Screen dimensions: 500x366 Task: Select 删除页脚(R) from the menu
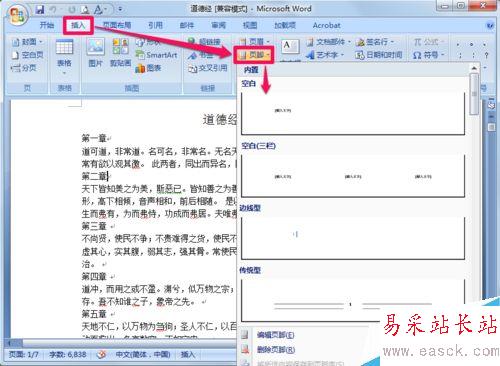click(276, 350)
